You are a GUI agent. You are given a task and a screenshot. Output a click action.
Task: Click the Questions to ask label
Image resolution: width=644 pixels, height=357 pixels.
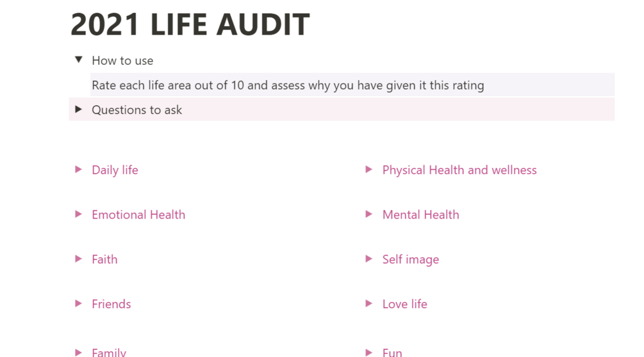click(136, 110)
